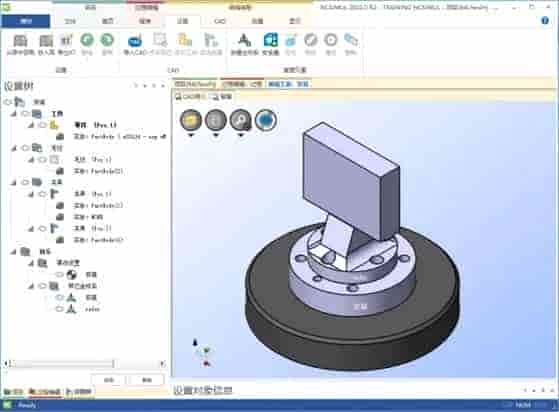Toggle the eye of the coordinate systems group row
Image resolution: width=559 pixels, height=412 pixels.
point(42,286)
